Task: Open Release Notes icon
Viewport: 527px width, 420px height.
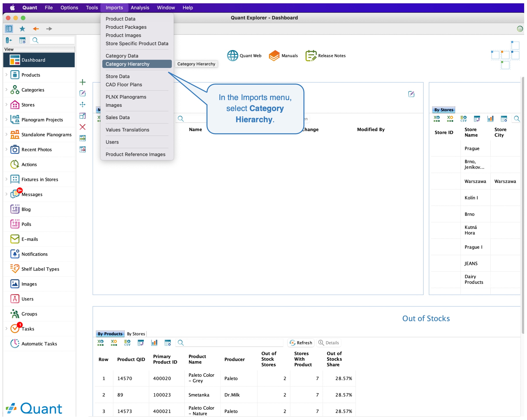Action: [x=311, y=56]
